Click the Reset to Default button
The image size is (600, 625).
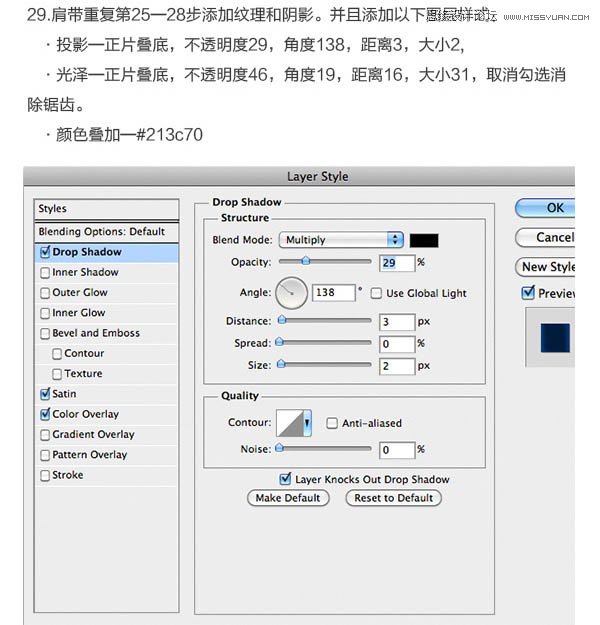tap(393, 498)
